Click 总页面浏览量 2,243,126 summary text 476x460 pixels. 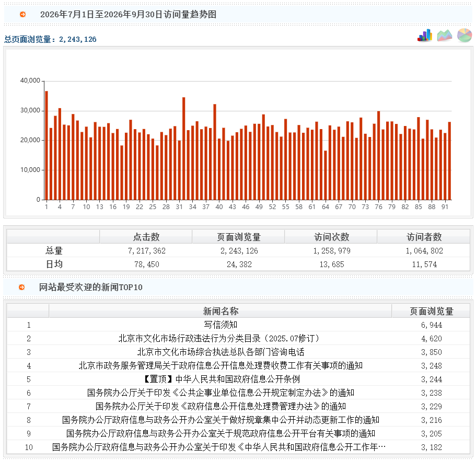coord(50,40)
